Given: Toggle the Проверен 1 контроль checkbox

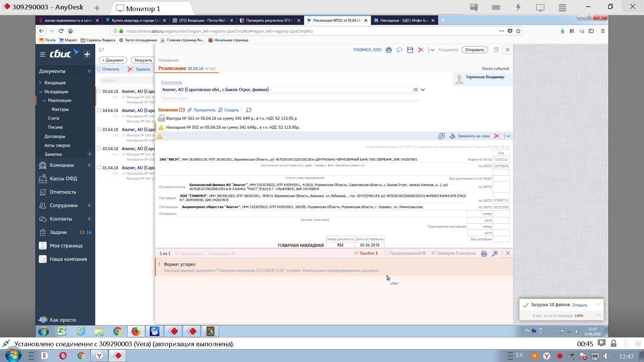Looking at the screenshot, I should (x=433, y=253).
